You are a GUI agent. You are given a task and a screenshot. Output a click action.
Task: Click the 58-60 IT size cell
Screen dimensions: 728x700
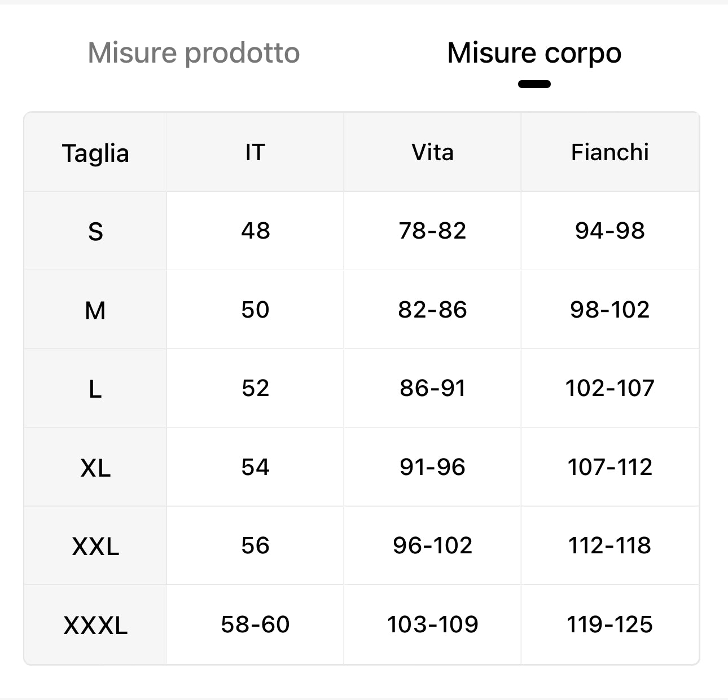pyautogui.click(x=255, y=624)
